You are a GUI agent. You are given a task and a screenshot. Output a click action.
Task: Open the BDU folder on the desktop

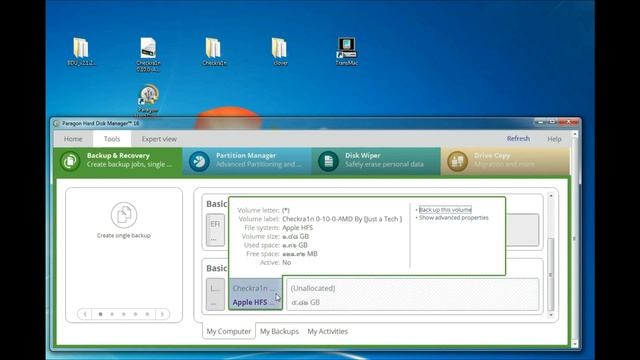pos(81,51)
